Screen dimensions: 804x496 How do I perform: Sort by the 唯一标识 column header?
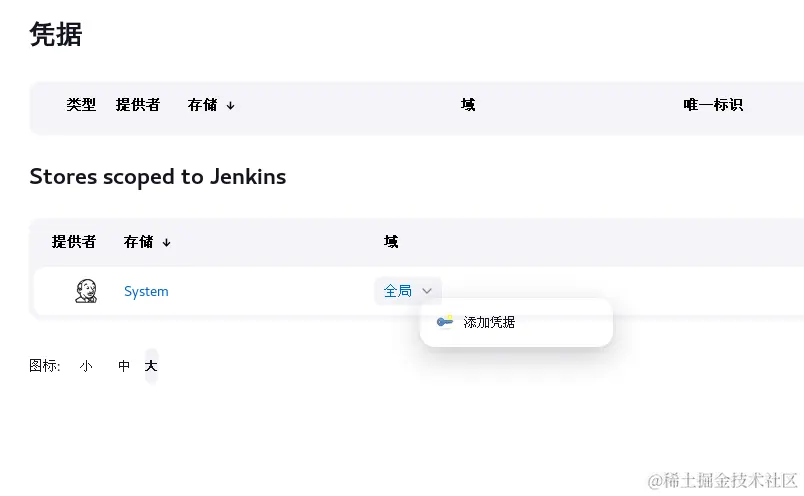713,105
